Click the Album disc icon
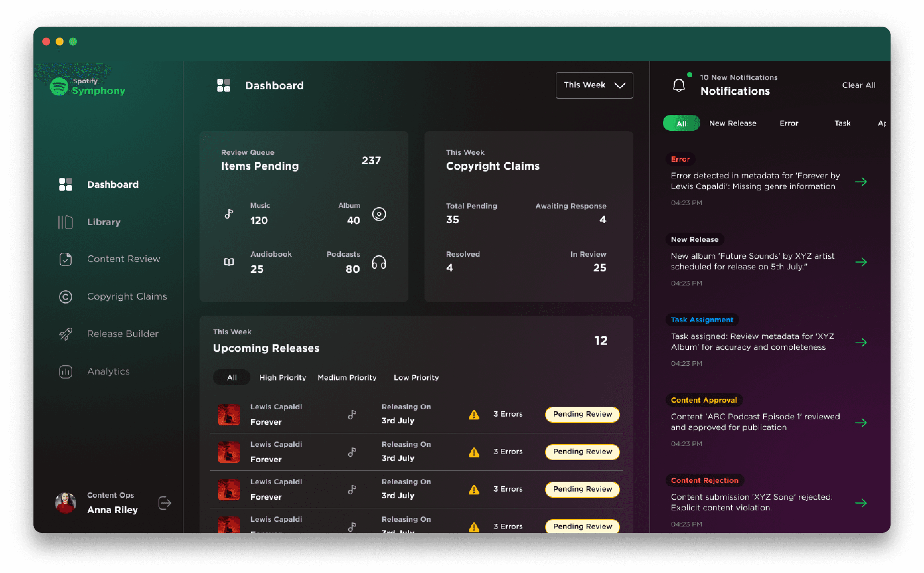924x573 pixels. [379, 214]
